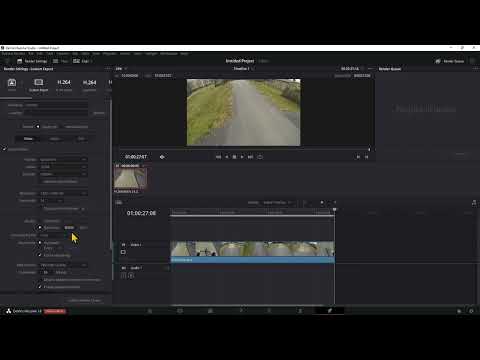480x360 pixels.
Task: Click the timeline playhead marker
Action: pos(335,210)
